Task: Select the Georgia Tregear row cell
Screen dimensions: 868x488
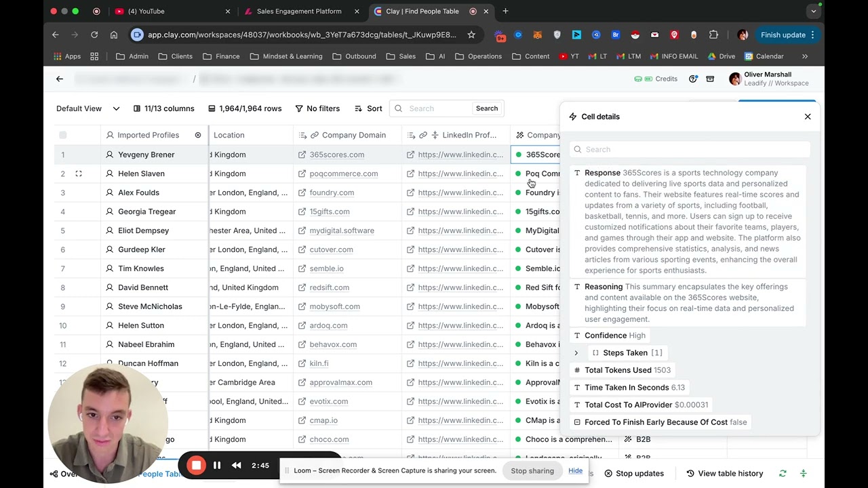Action: pyautogui.click(x=155, y=211)
